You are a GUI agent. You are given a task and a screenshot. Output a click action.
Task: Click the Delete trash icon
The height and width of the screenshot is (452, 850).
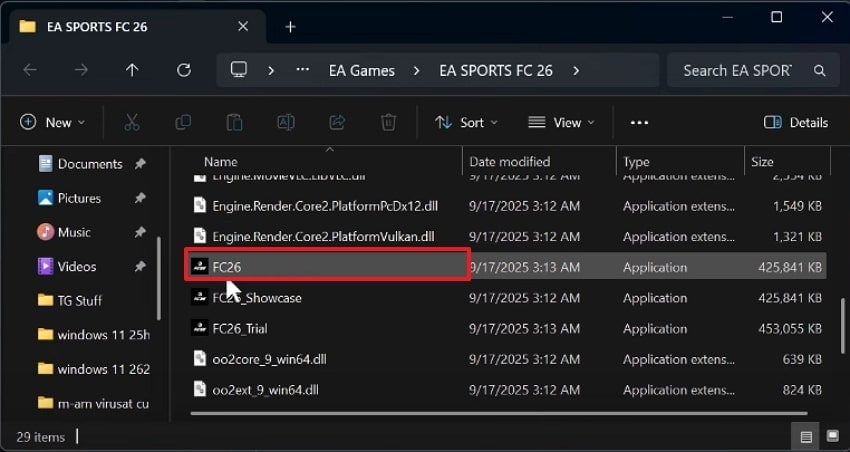[388, 123]
